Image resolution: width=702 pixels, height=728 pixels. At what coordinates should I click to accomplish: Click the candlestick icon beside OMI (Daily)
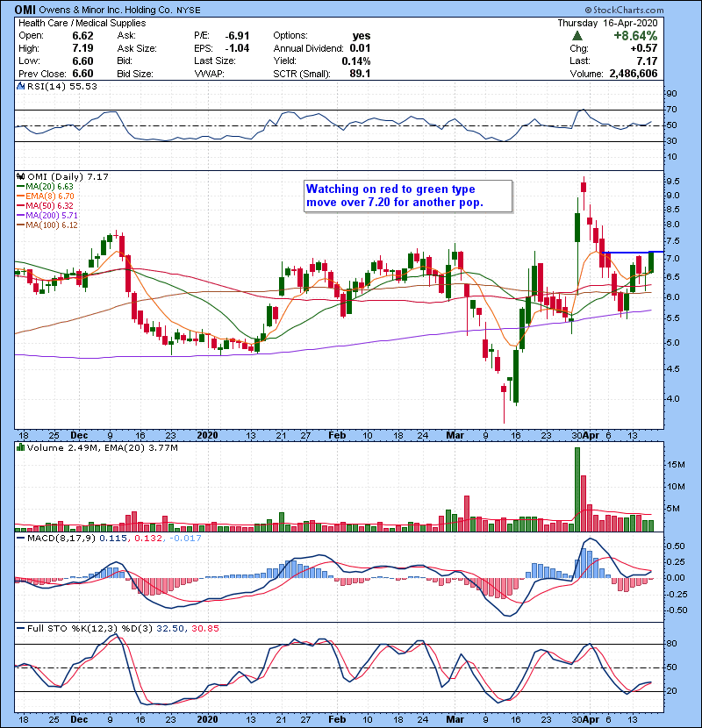tap(20, 176)
